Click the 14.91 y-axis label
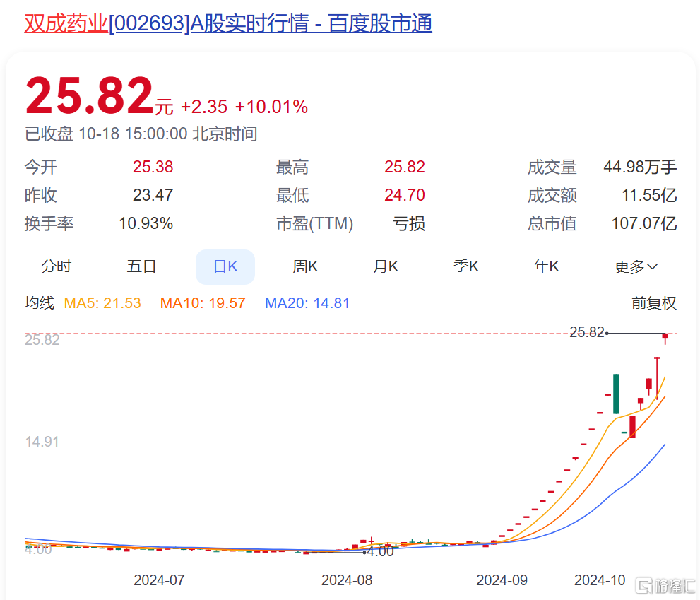Viewport: 700px width, 600px height. tap(42, 442)
